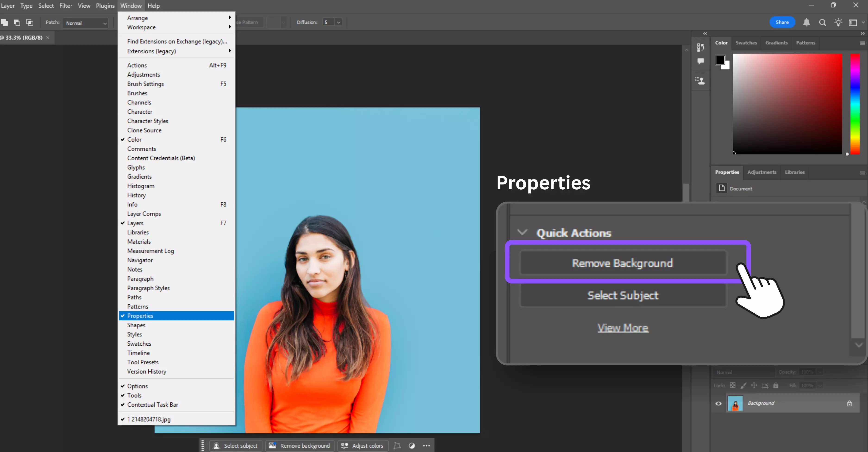Click the Color panel hamburger menu icon
868x452 pixels.
coord(862,43)
